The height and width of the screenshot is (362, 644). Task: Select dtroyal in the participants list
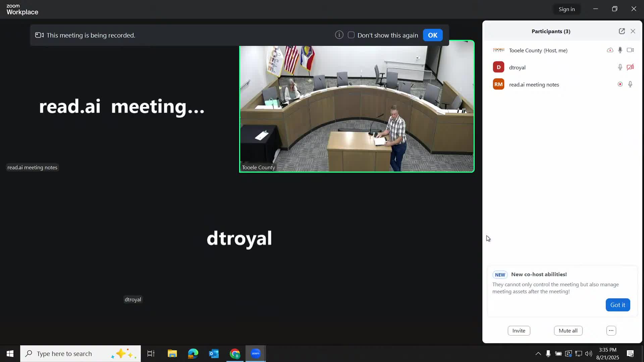click(517, 67)
